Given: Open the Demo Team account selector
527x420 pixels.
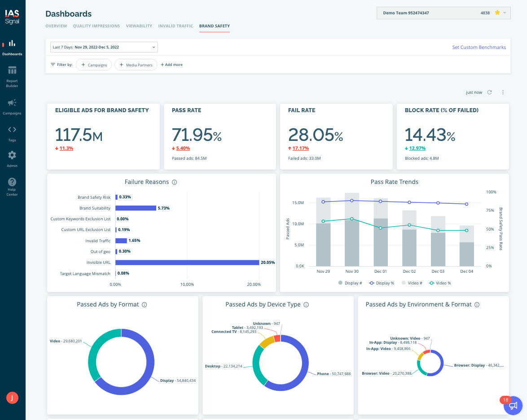Looking at the screenshot, I should point(443,13).
